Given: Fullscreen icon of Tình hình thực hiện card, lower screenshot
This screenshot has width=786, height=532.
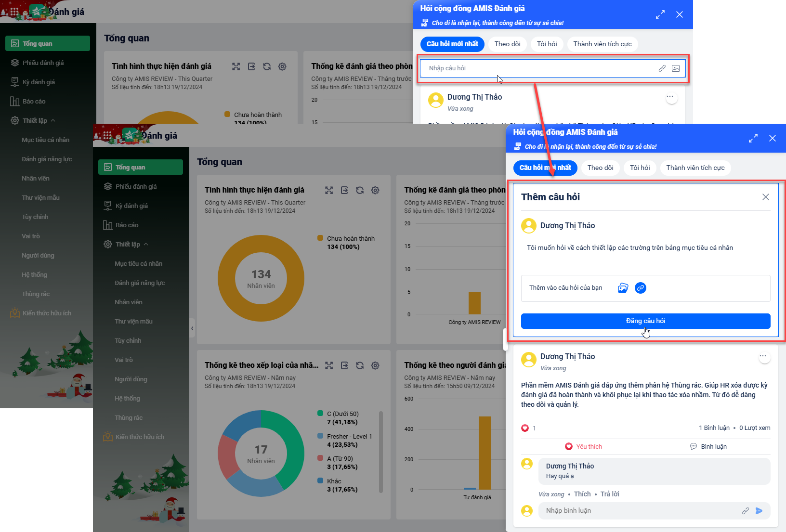Looking at the screenshot, I should point(329,190).
